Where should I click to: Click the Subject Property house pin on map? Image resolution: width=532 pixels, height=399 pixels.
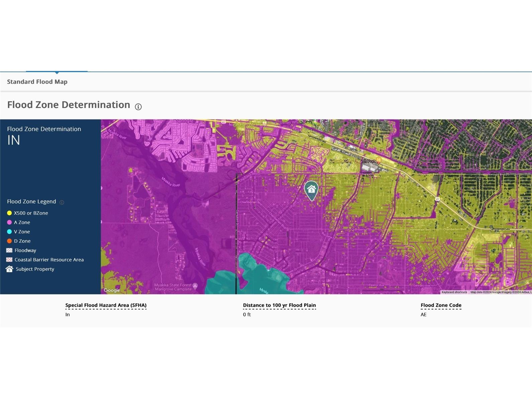click(x=311, y=190)
